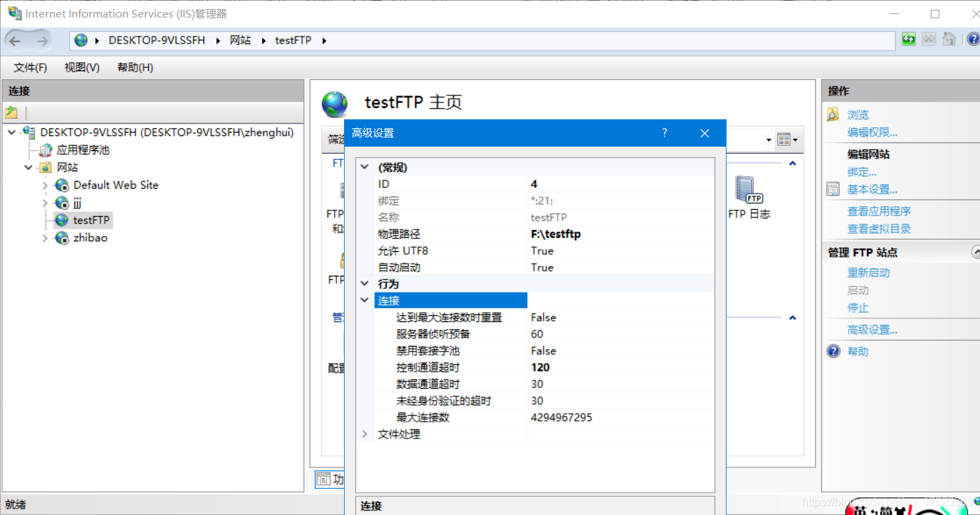The height and width of the screenshot is (515, 980).
Task: Select the 禁用套接字池 property row
Action: [x=544, y=351]
